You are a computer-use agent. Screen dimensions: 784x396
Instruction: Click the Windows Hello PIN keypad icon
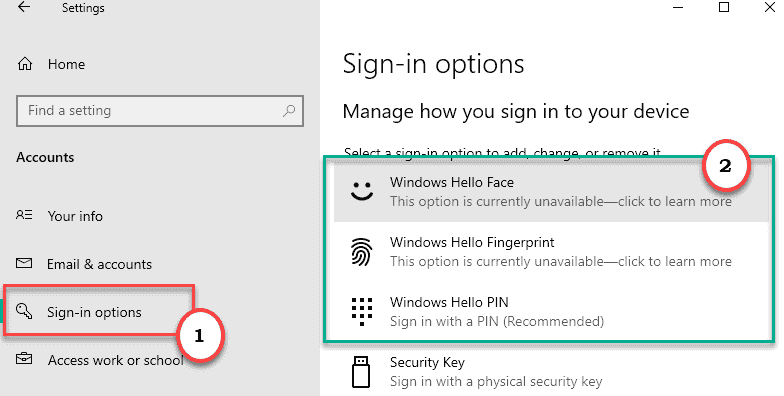pyautogui.click(x=362, y=311)
